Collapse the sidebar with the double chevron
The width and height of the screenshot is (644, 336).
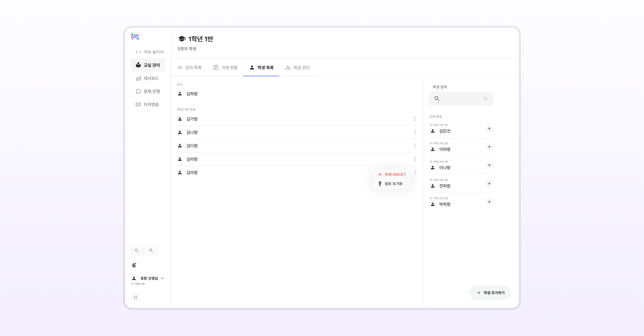[136, 297]
